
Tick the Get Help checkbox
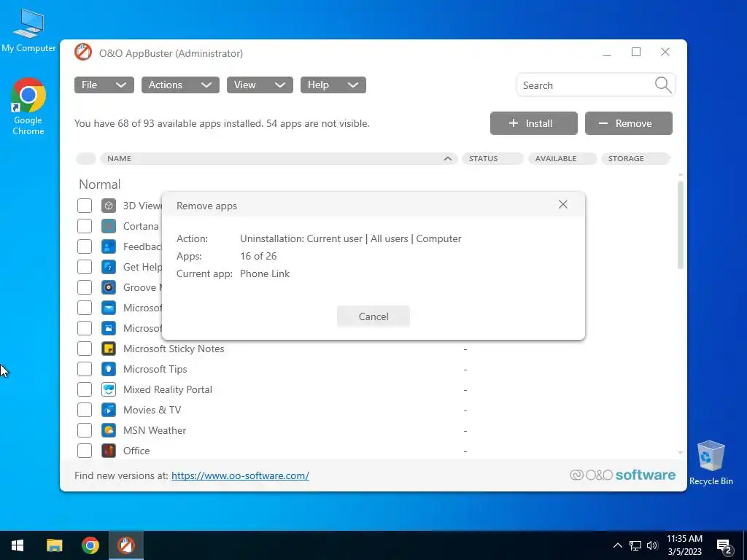(85, 267)
